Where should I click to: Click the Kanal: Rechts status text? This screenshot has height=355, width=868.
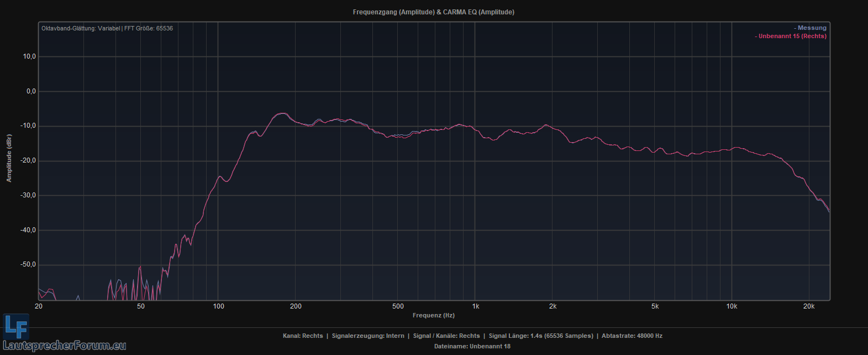pos(303,336)
